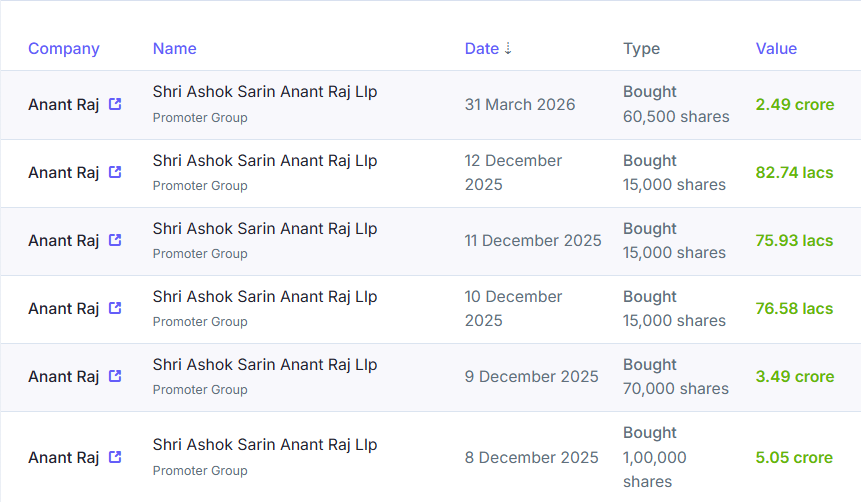Click Promoter Group label in 31 March 2026 row
The height and width of the screenshot is (502, 861).
click(x=200, y=118)
